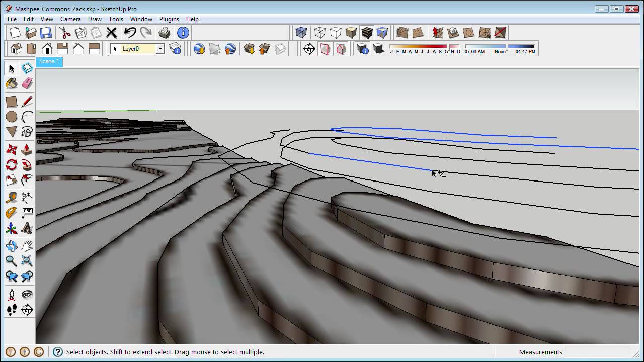Select the 3D Text tool
Viewport: 644px width, 362px height.
(x=27, y=229)
